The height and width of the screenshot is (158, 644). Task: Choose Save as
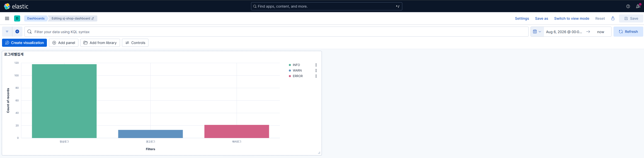pyautogui.click(x=541, y=18)
